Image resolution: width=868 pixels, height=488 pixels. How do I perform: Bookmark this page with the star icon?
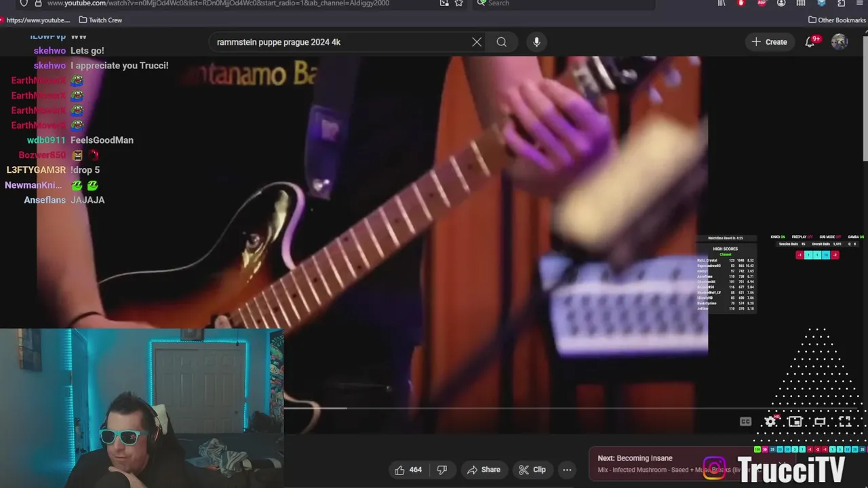point(459,3)
